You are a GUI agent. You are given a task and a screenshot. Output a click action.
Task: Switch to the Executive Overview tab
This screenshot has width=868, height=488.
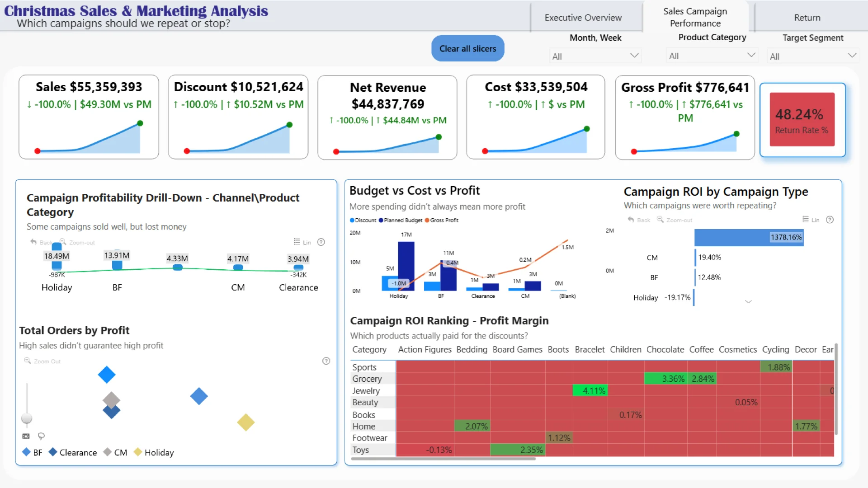(583, 18)
